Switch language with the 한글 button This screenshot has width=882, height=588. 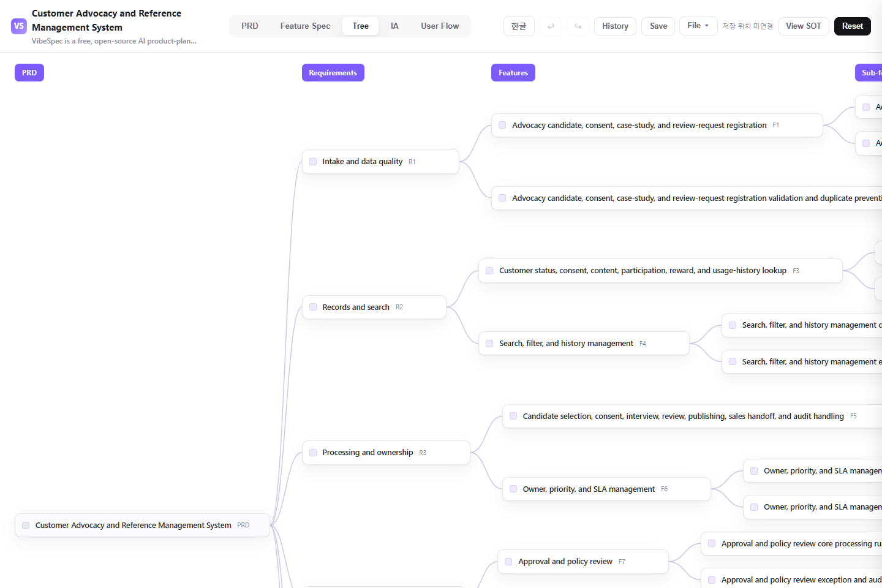(x=519, y=26)
